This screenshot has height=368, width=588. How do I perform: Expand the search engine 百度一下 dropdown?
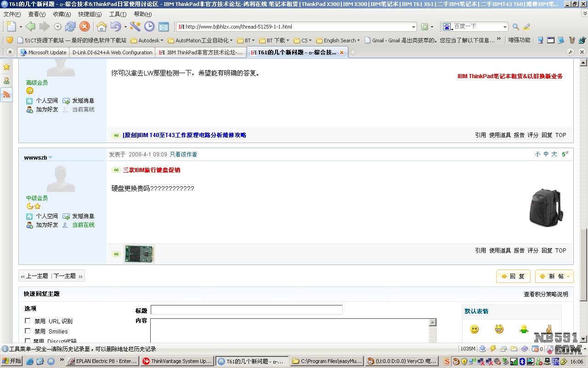click(x=505, y=27)
